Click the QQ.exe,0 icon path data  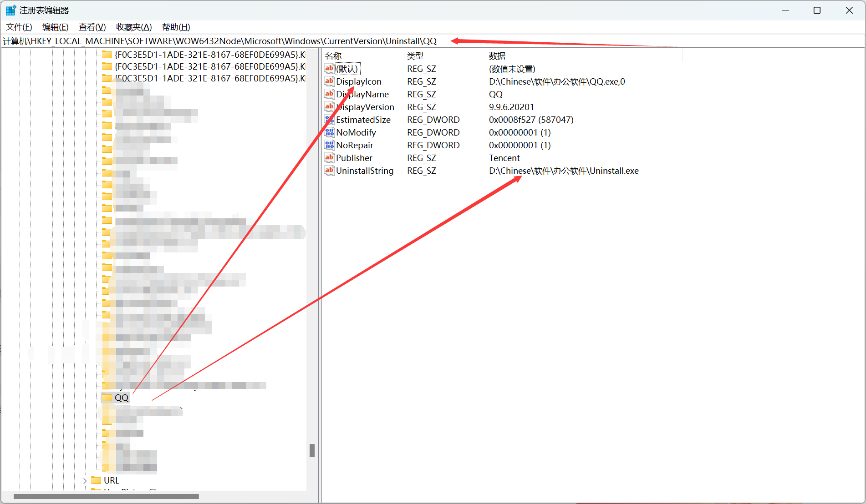pos(557,81)
